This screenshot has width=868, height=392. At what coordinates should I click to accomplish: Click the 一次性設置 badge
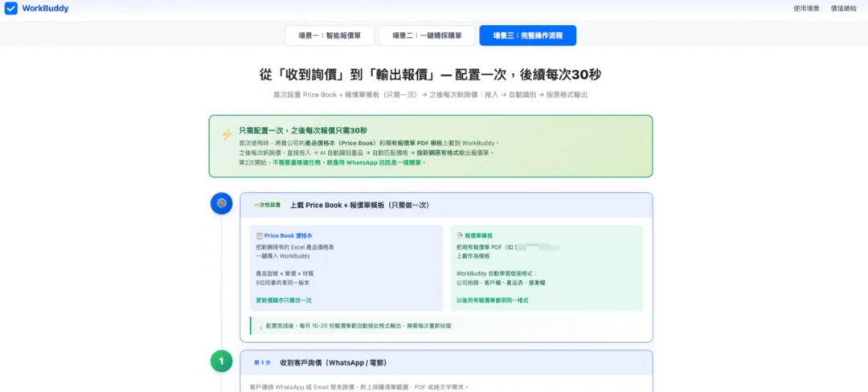tap(268, 205)
